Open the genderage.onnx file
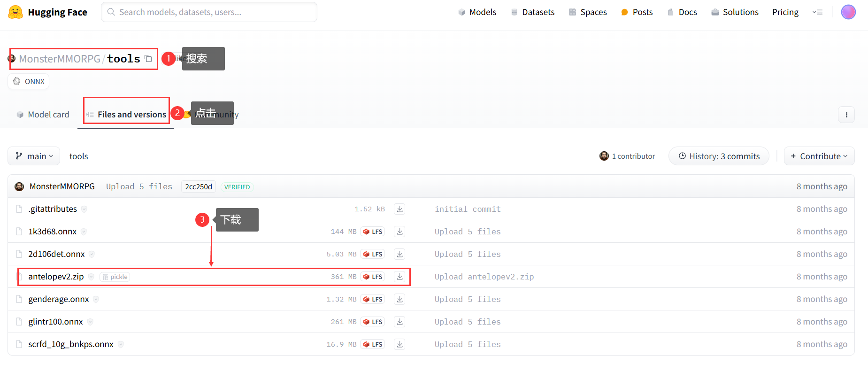 [59, 299]
